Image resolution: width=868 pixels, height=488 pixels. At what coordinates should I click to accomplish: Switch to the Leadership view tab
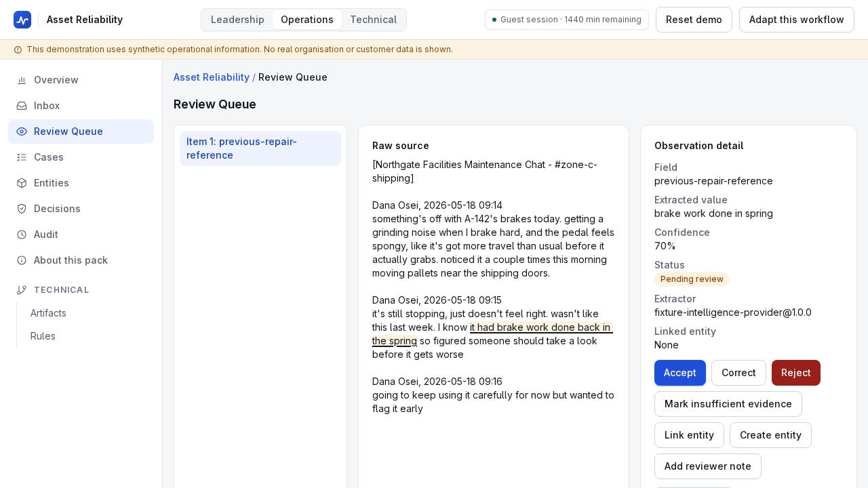pos(237,20)
